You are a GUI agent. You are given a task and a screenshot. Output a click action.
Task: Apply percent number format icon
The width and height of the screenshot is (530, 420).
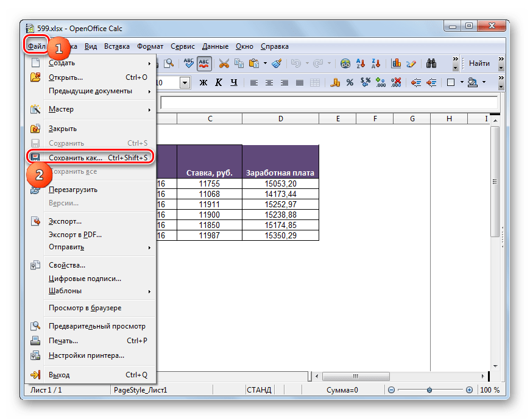(350, 82)
